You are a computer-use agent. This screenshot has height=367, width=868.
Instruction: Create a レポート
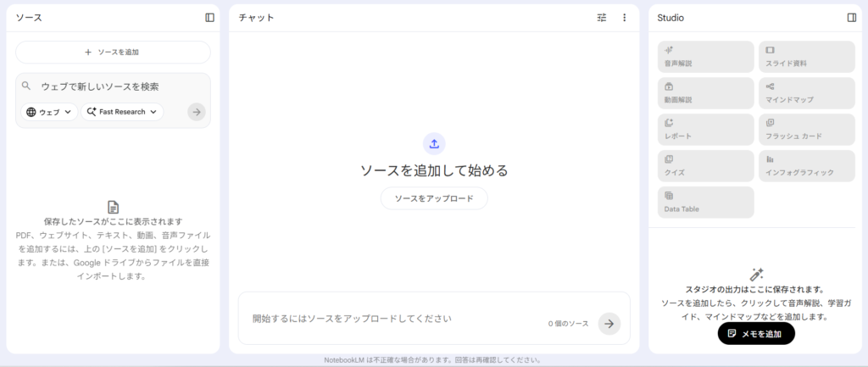coord(706,130)
